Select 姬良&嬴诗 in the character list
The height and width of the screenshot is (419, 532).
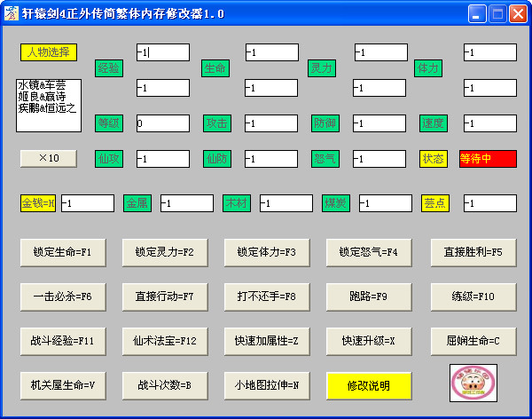click(x=42, y=97)
